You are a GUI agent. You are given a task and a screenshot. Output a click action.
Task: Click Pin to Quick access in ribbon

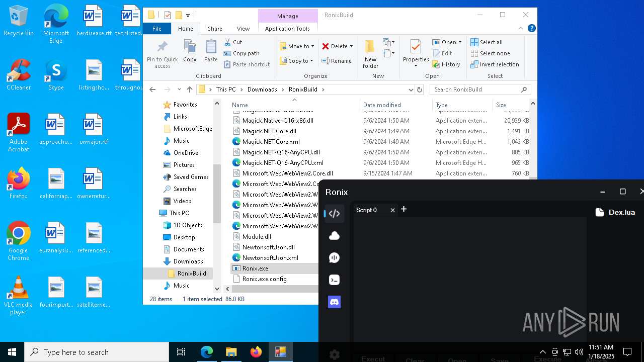tap(162, 55)
